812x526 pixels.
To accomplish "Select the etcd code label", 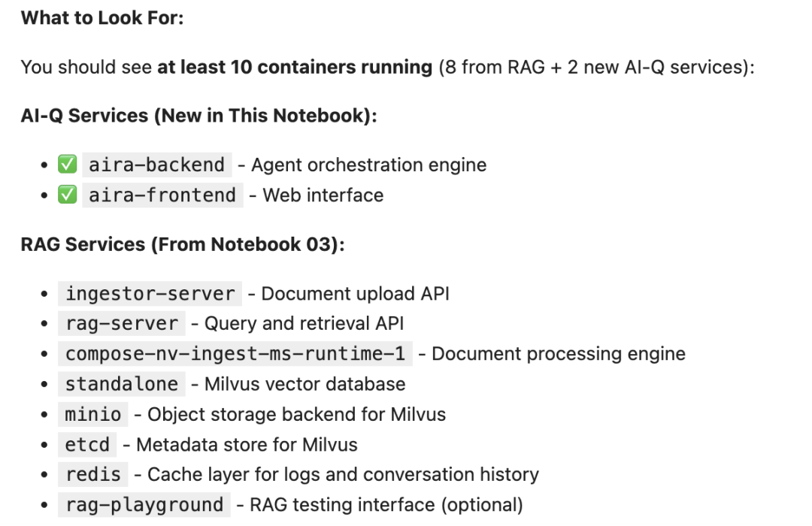I will point(87,444).
